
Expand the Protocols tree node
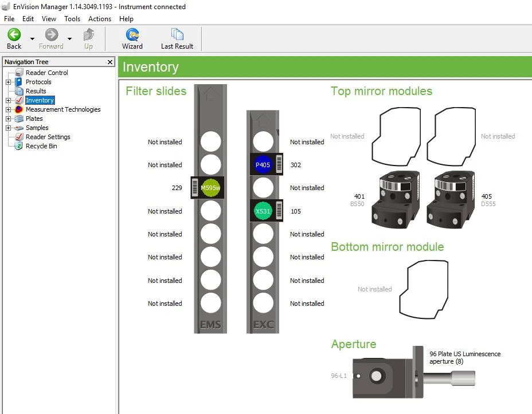coord(9,82)
